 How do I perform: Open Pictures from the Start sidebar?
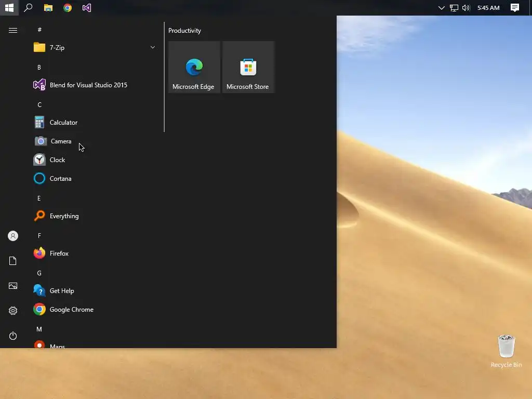(13, 286)
